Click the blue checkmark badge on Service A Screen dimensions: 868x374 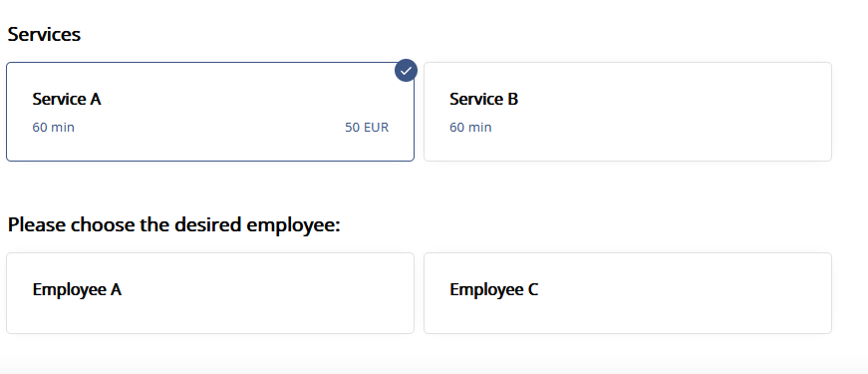click(x=406, y=71)
